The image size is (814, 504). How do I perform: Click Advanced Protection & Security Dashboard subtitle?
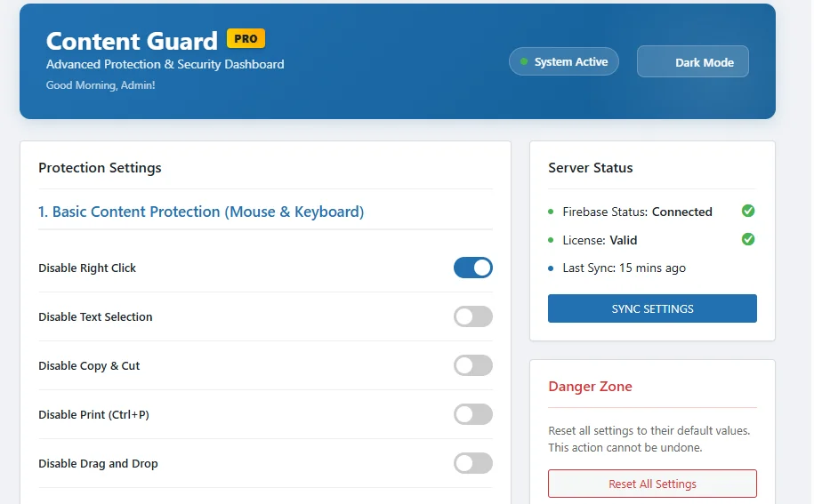165,64
